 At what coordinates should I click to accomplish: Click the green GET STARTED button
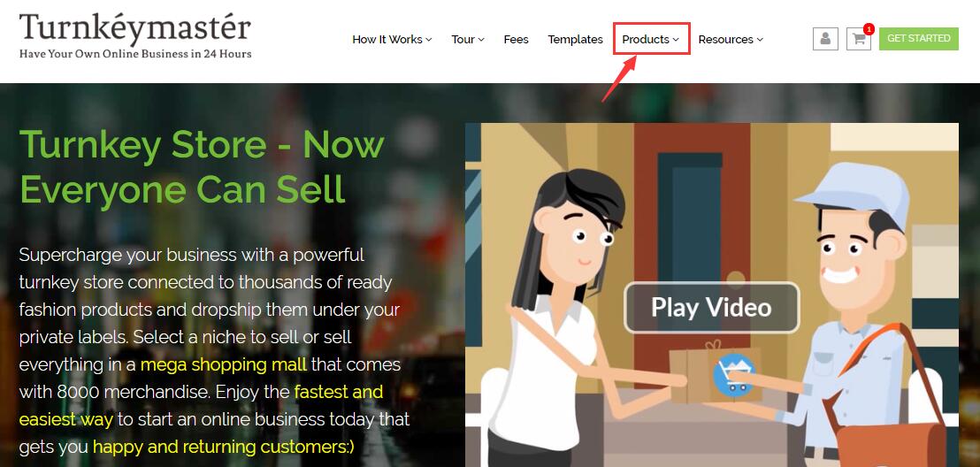click(918, 39)
